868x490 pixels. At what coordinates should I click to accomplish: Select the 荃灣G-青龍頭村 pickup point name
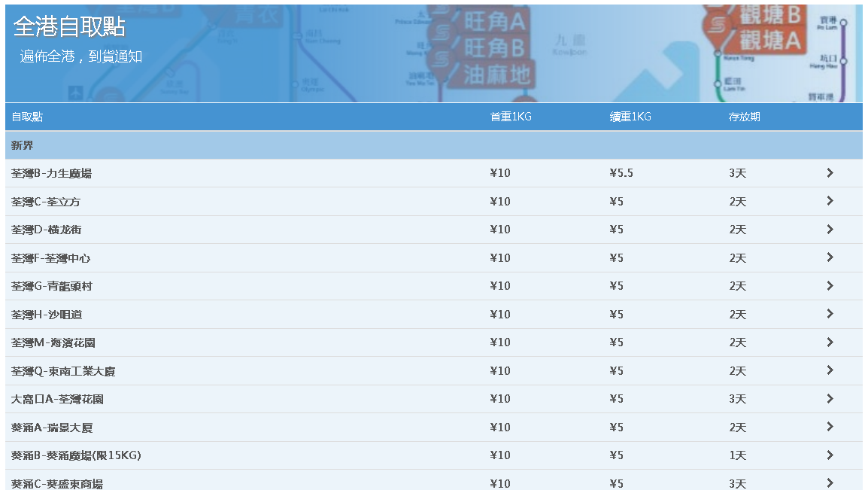[x=52, y=287]
